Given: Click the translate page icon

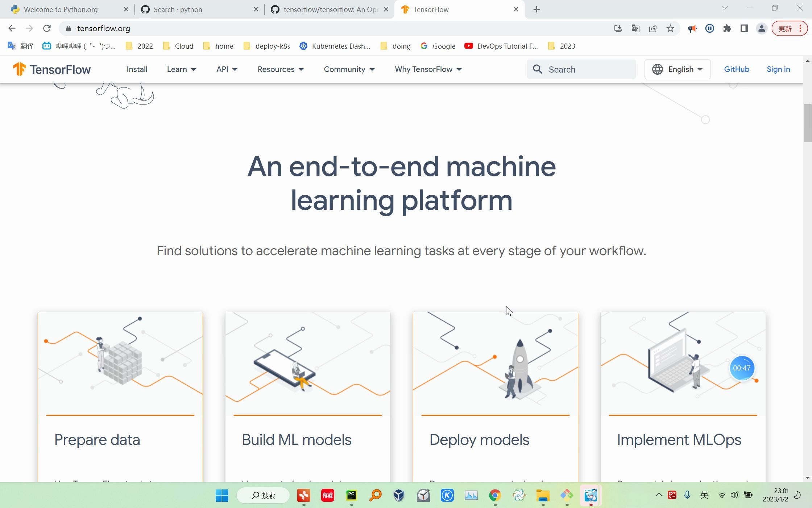Looking at the screenshot, I should [x=635, y=28].
